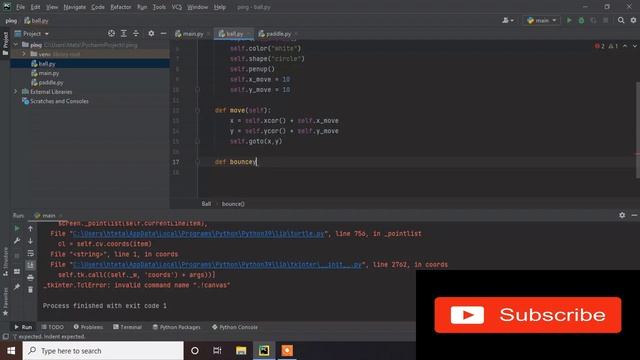640x360 pixels.
Task: Open the Help menu
Action: 220,7
